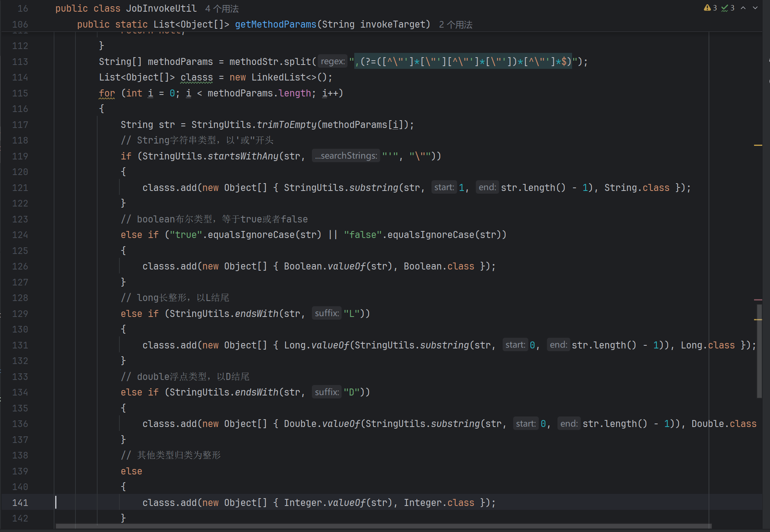Image resolution: width=770 pixels, height=532 pixels.
Task: Click the typo check indicator showing 3
Action: click(728, 8)
